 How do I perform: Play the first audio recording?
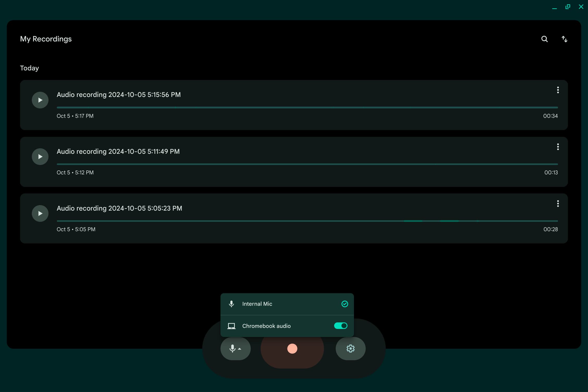tap(40, 100)
